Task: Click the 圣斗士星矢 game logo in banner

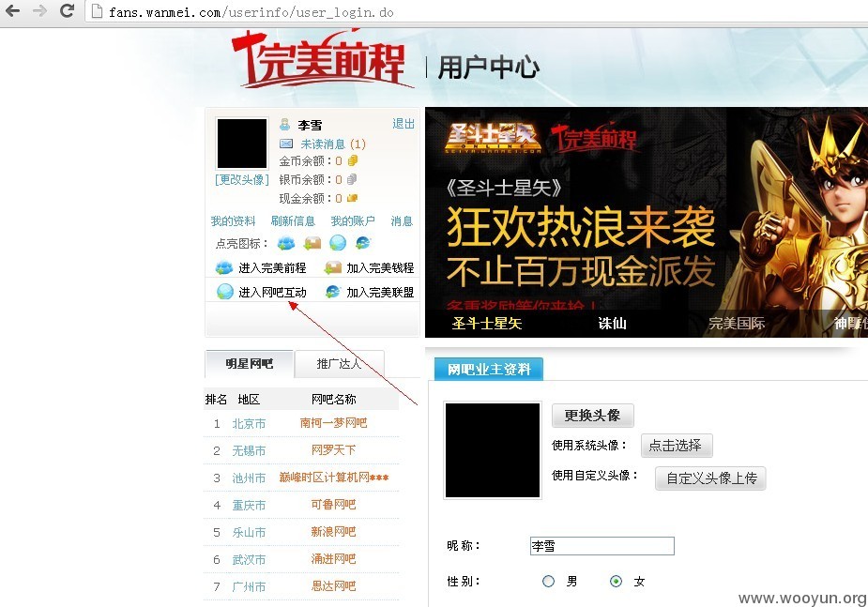Action: tap(492, 138)
